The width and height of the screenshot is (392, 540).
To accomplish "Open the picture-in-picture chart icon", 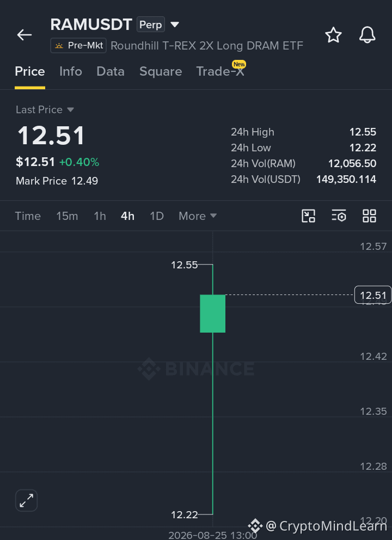I will point(308,216).
